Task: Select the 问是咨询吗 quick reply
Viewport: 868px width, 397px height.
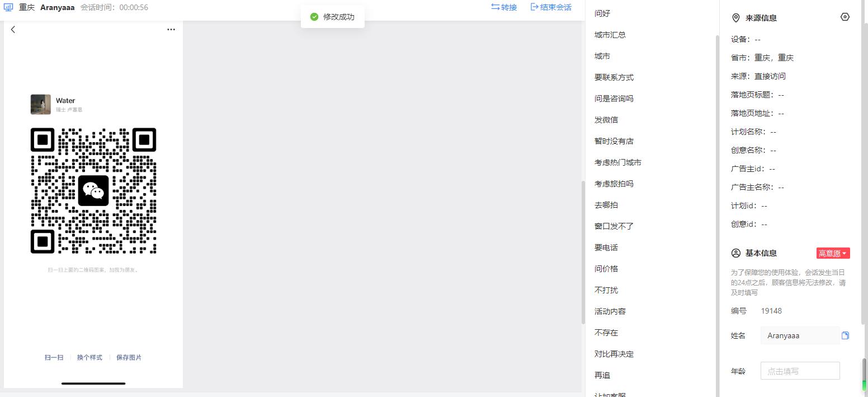Action: tap(614, 99)
